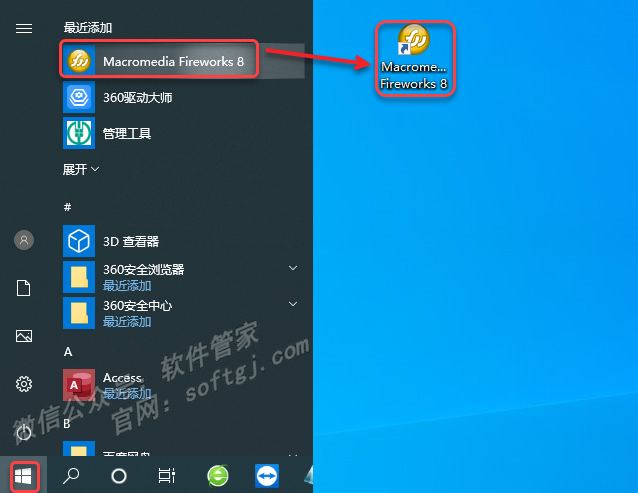Open taskbar Search magnifier

click(x=71, y=476)
